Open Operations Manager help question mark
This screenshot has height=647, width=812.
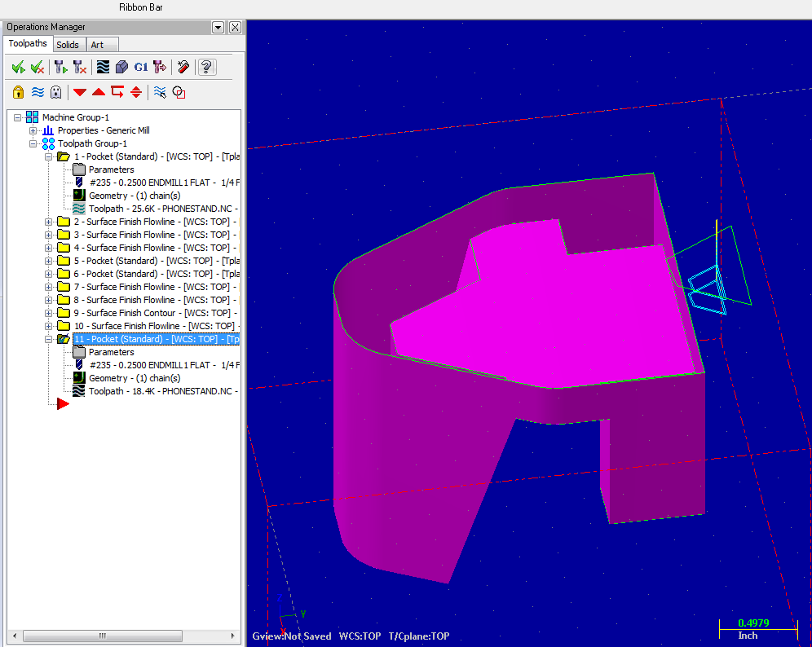[207, 67]
